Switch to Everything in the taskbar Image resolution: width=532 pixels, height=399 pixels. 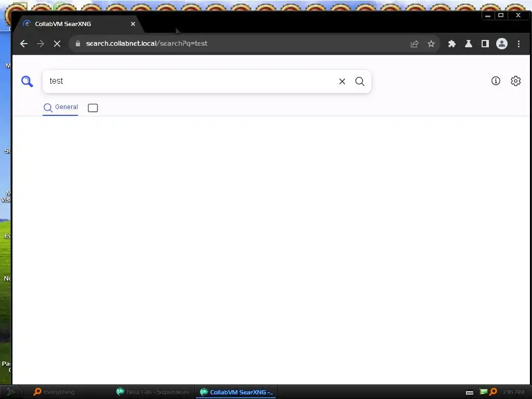pos(54,392)
